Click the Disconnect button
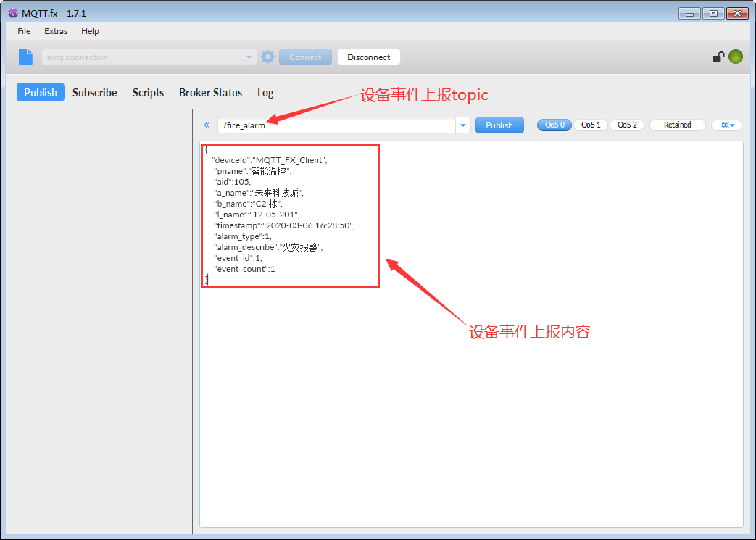 coord(368,57)
